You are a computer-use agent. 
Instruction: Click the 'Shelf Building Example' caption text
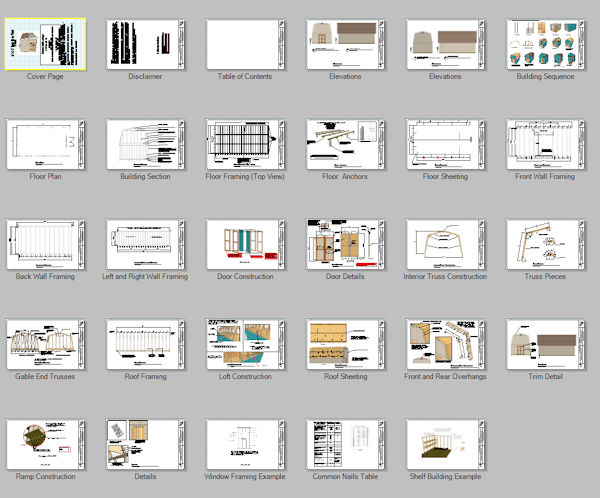[445, 476]
